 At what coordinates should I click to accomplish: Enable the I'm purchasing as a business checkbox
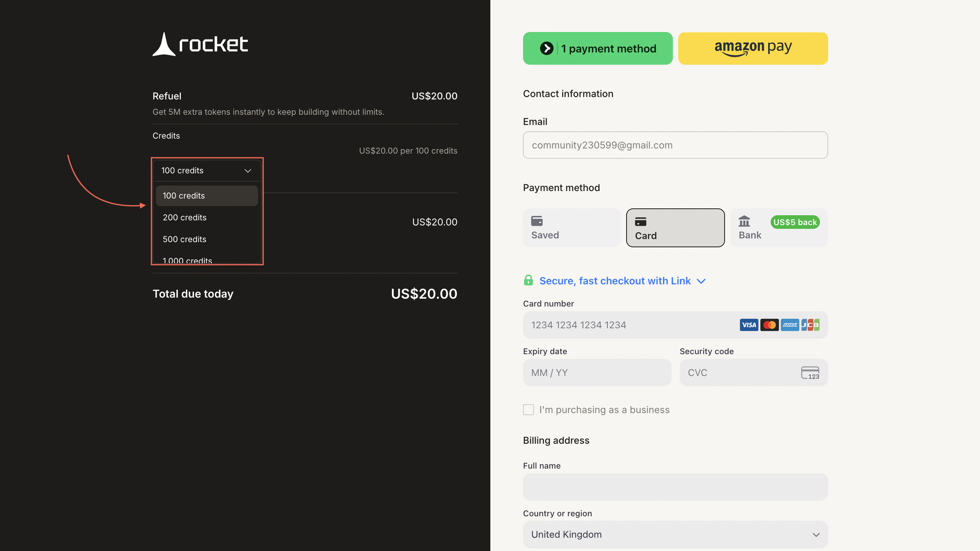528,409
